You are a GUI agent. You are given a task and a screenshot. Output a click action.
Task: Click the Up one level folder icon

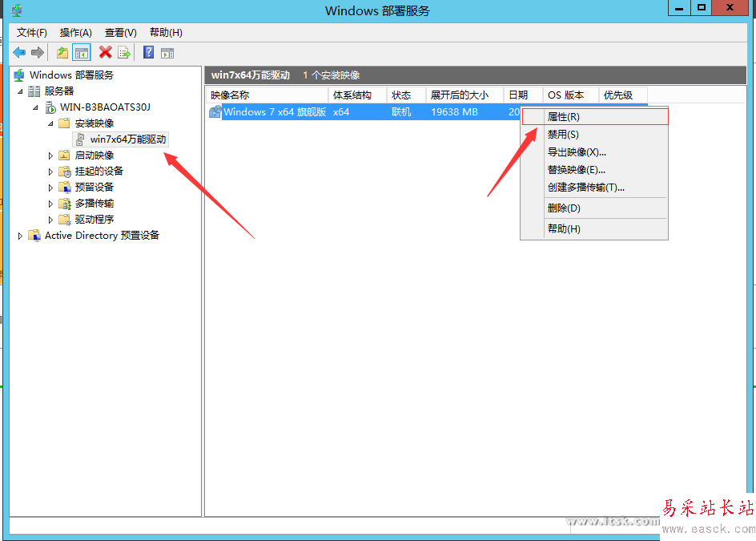[62, 53]
